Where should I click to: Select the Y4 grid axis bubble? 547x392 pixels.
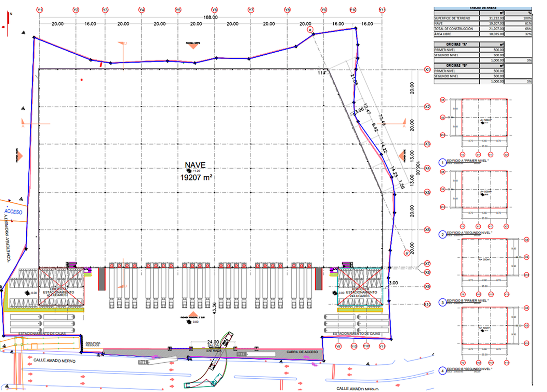(x=142, y=10)
